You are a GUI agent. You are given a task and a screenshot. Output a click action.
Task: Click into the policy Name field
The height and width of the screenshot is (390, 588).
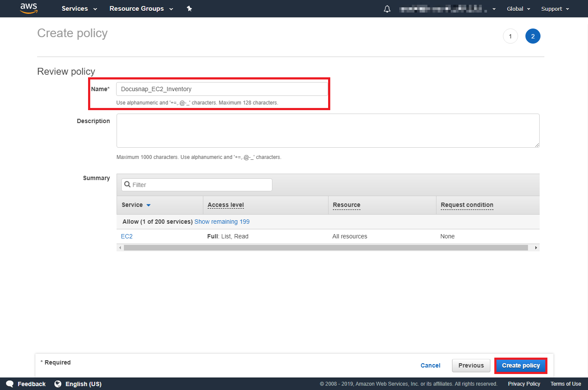tap(222, 89)
